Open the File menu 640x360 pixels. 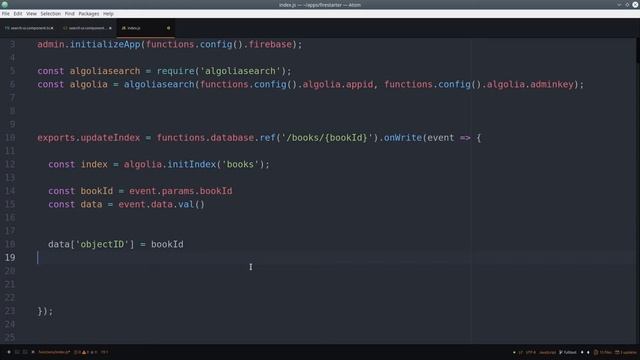6,13
